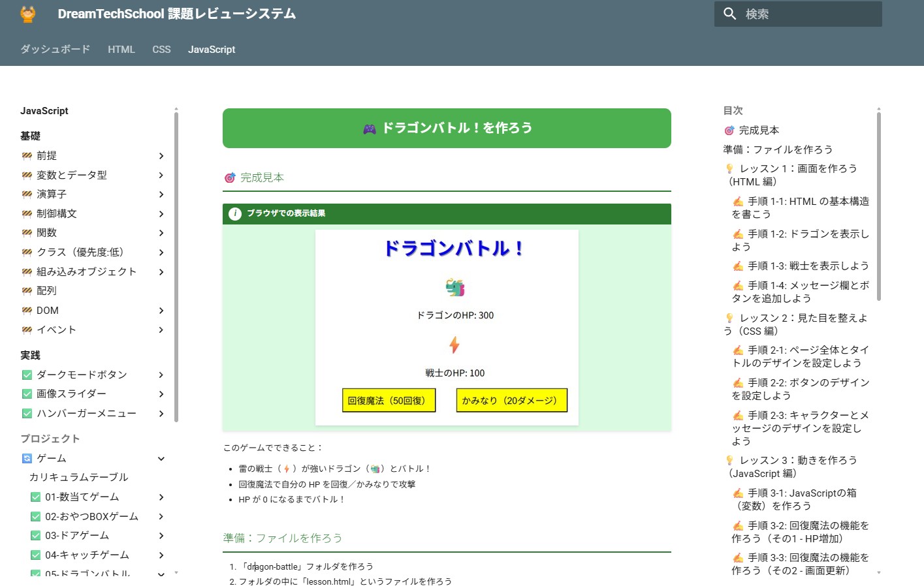Screen dimensions: 924x586
Task: Expand the DOM section in the sidebar
Action: pyautogui.click(x=161, y=310)
